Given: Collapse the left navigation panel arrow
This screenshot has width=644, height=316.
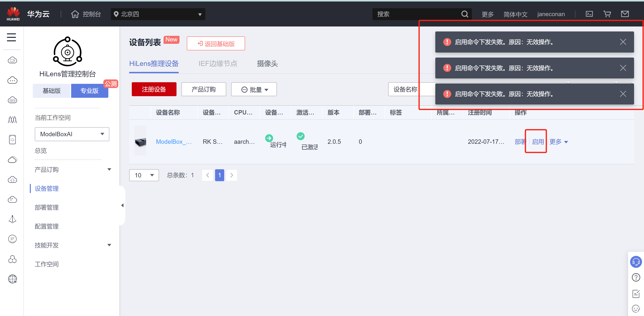Looking at the screenshot, I should (x=122, y=205).
